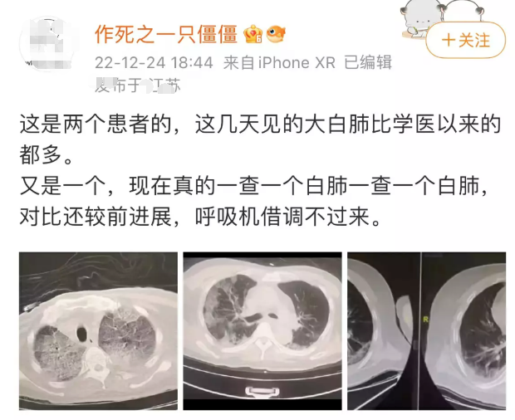Tap the trachea area in first CT image
Image resolution: width=515 pixels, height=420 pixels.
tap(82, 334)
